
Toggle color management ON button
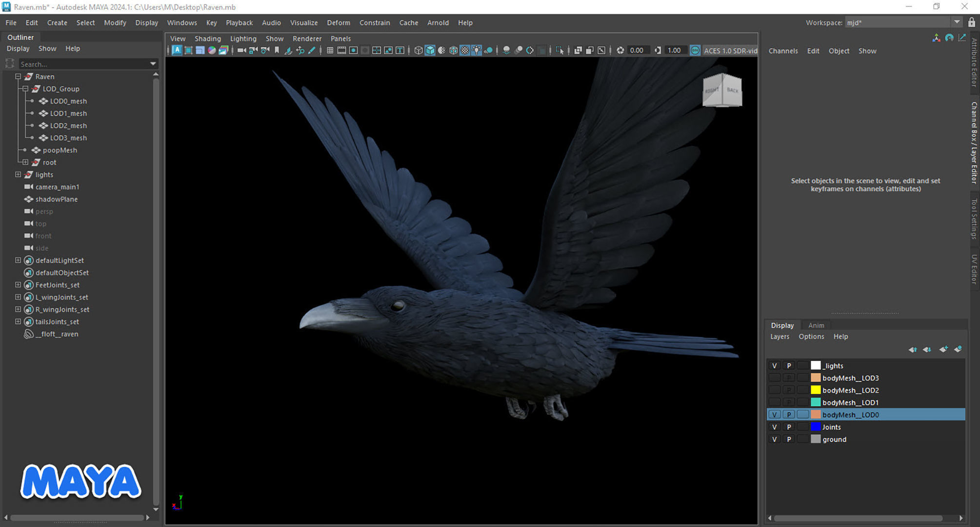695,50
